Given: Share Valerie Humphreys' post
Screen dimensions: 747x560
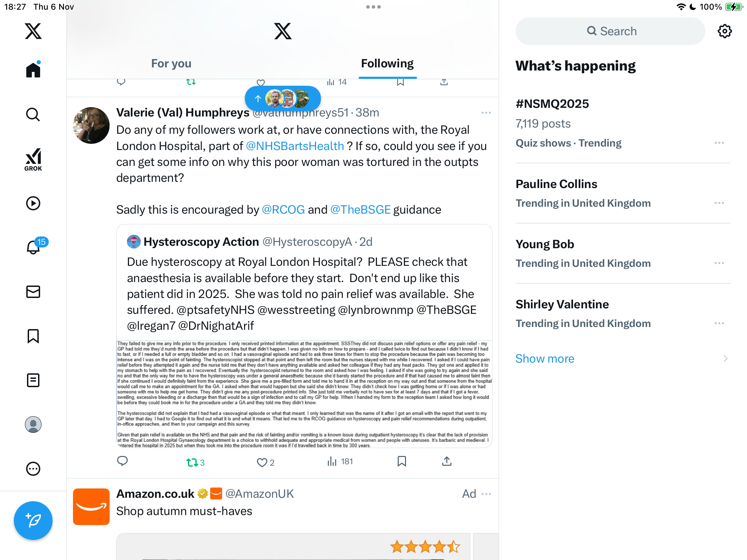Looking at the screenshot, I should tap(446, 461).
